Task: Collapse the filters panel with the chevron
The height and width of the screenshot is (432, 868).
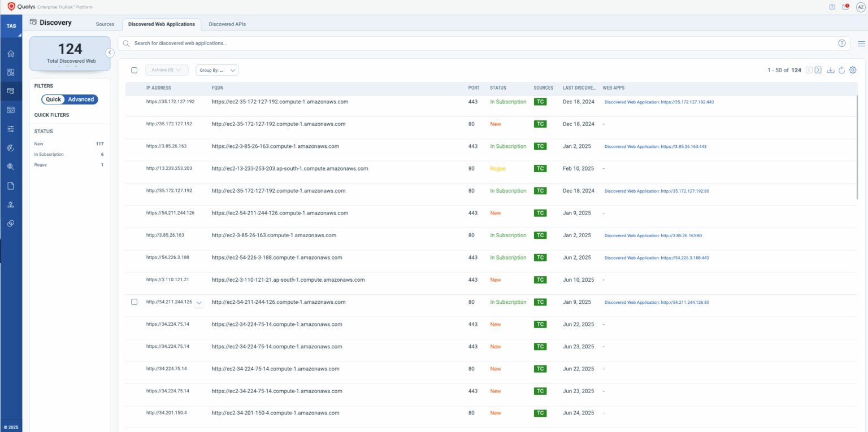Action: tap(110, 53)
